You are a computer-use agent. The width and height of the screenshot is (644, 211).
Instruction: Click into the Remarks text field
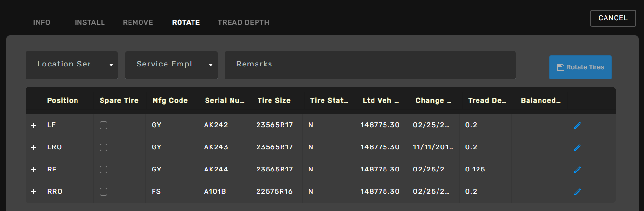point(370,65)
